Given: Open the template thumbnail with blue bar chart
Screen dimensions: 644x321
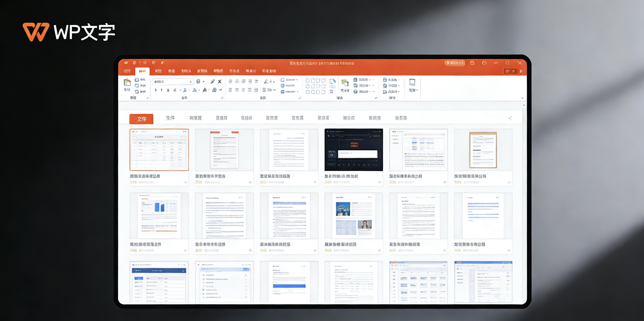Looking at the screenshot, I should pos(159,216).
